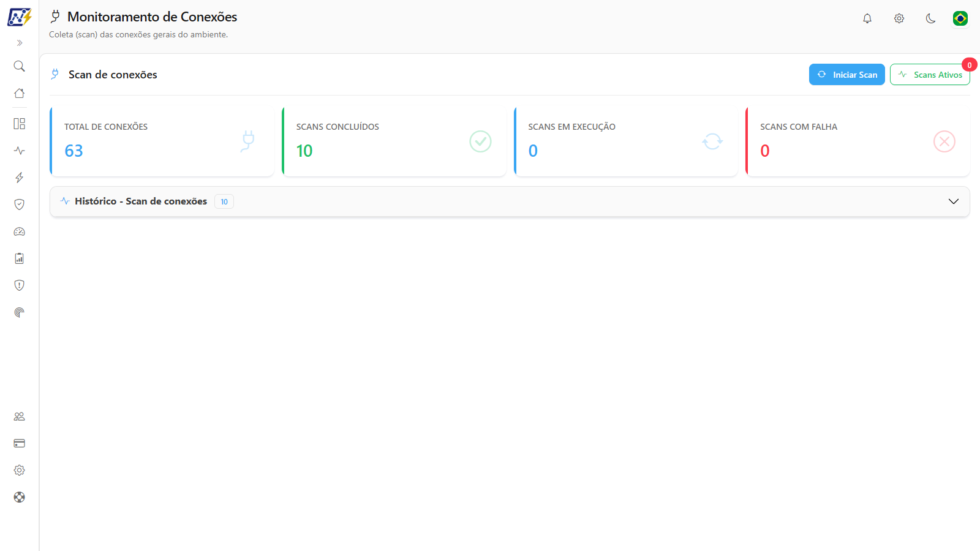This screenshot has width=980, height=551.
Task: Expand the sidebar with the double-chevron
Action: click(x=20, y=43)
